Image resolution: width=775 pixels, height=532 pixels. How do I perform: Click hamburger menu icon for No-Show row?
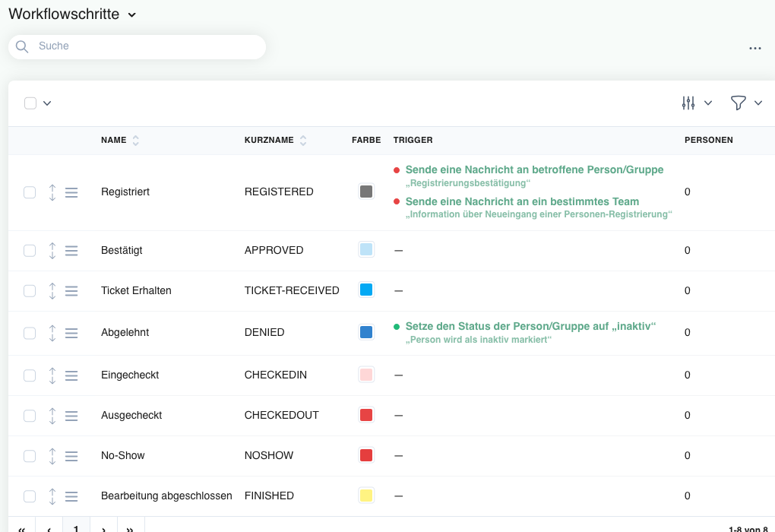(x=71, y=456)
